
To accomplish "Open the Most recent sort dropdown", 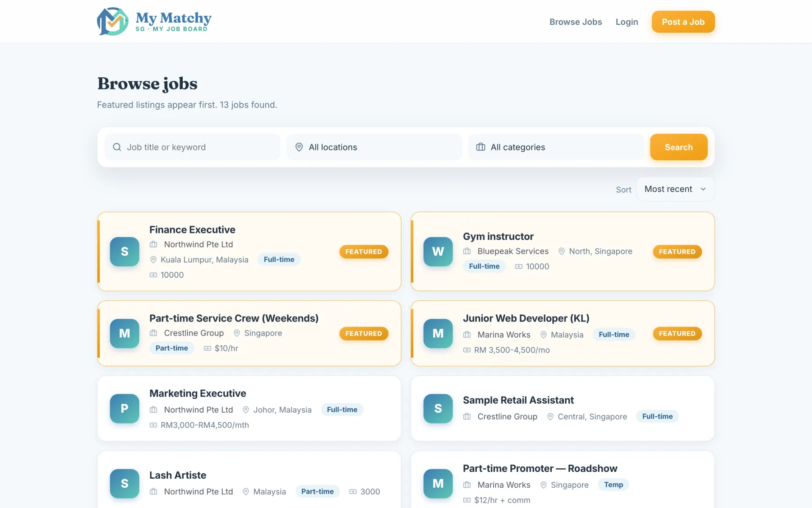I will tap(675, 189).
